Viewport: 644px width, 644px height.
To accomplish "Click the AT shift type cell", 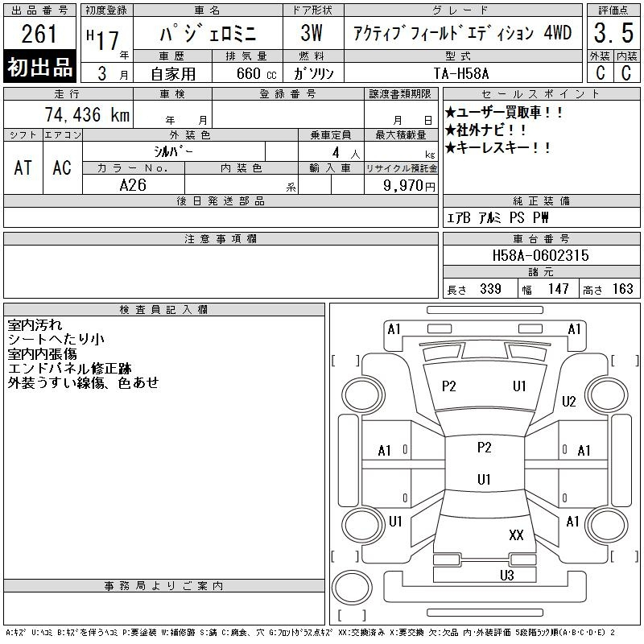I will point(23,167).
